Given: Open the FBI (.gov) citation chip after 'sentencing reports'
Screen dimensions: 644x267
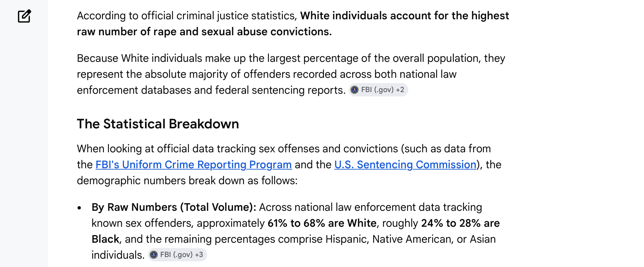Looking at the screenshot, I should pos(378,90).
